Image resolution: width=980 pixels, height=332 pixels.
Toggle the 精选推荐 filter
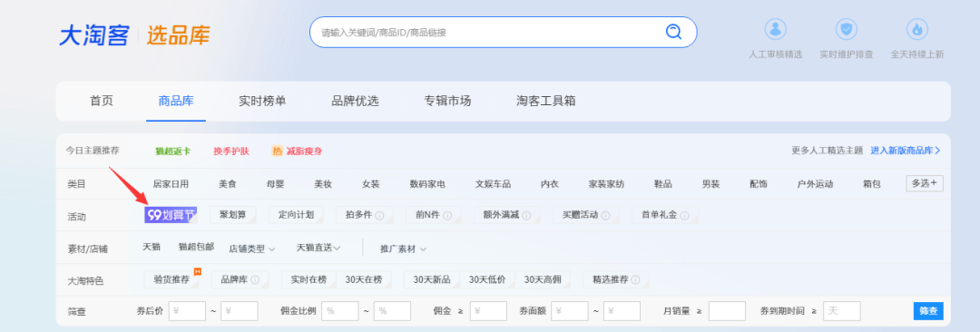pos(615,279)
